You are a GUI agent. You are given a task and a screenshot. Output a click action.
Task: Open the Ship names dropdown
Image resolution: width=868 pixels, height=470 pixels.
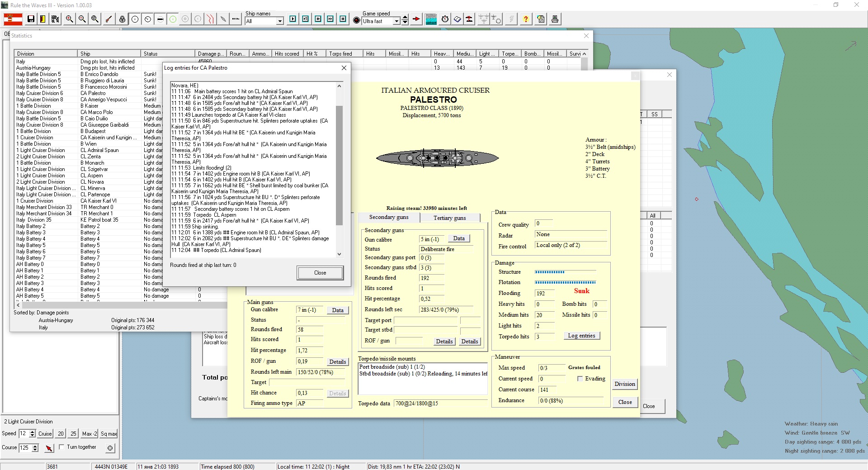[x=280, y=21]
